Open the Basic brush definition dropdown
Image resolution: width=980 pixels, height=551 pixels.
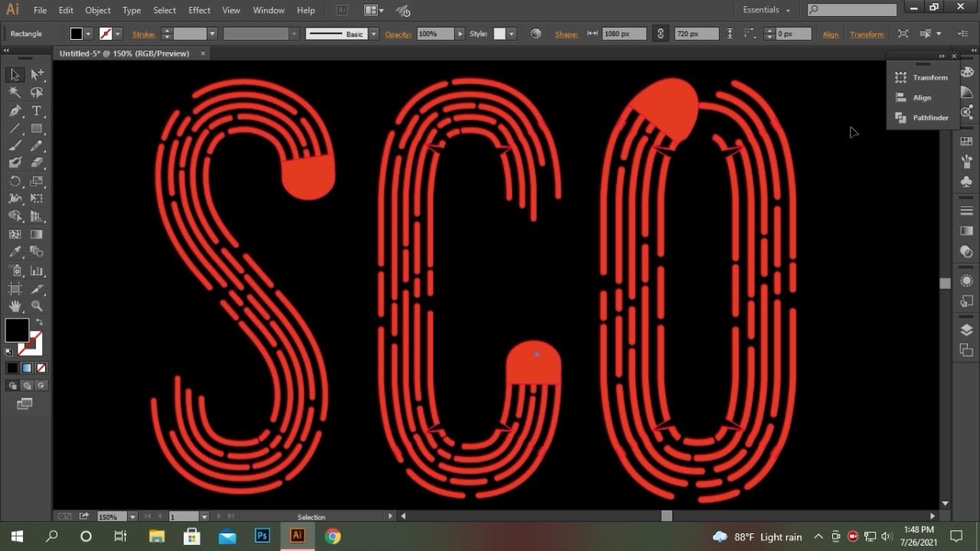374,34
